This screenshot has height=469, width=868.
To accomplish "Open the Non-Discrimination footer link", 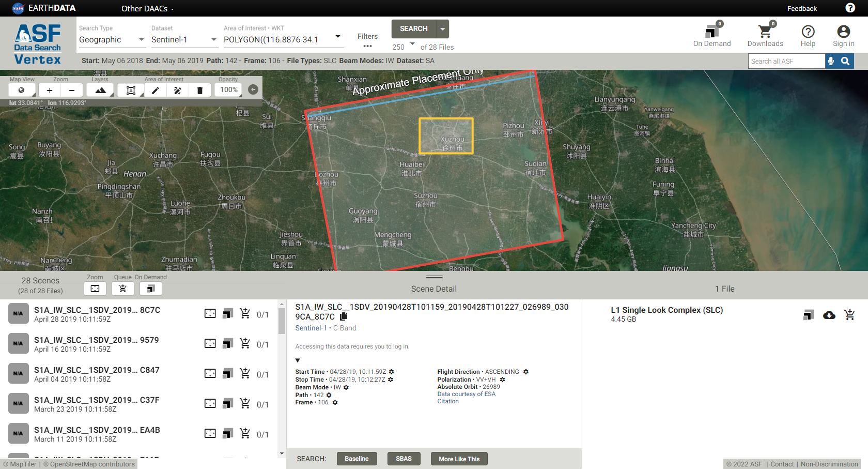I will point(829,464).
